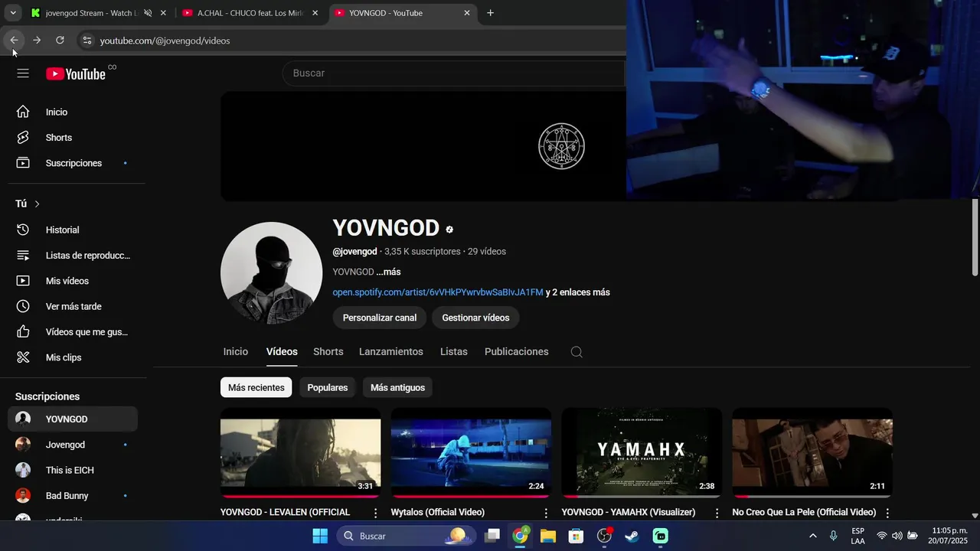Open the Spotify artist link
The height and width of the screenshot is (551, 980).
(x=438, y=292)
